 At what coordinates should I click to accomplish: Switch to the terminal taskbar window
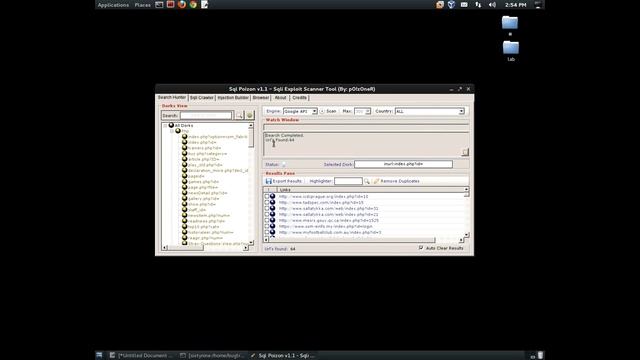pos(212,356)
